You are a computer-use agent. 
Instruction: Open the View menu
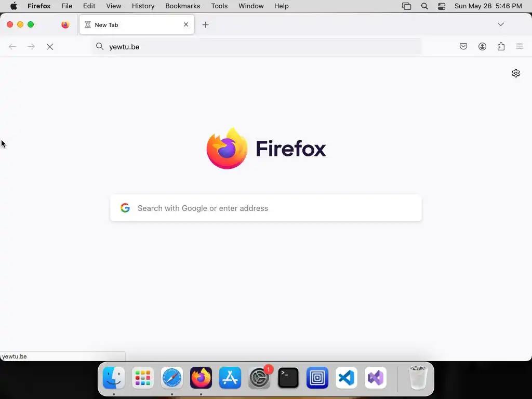tap(114, 6)
